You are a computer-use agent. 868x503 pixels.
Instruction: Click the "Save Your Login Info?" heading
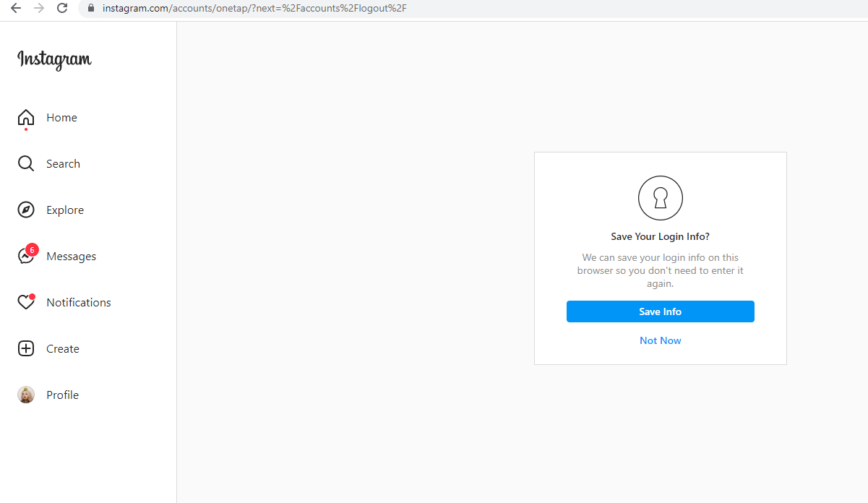(661, 236)
